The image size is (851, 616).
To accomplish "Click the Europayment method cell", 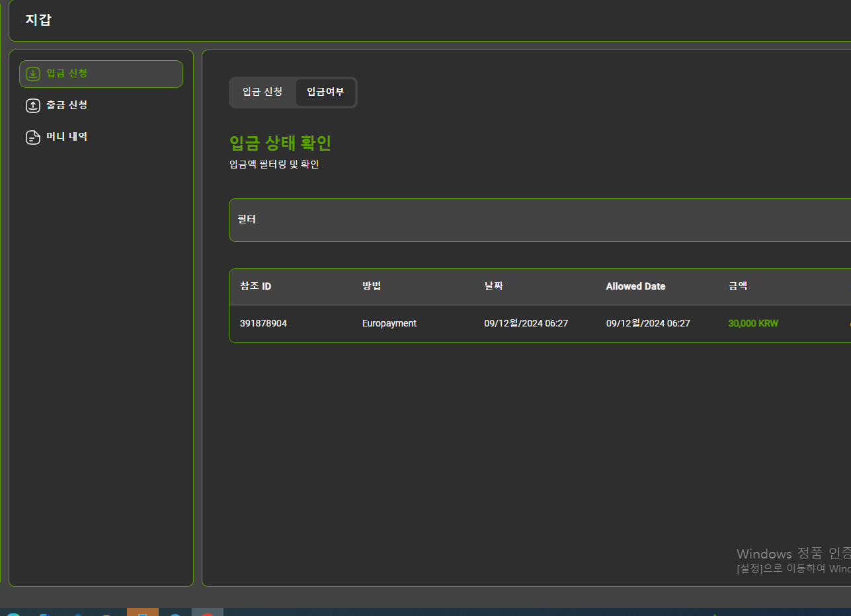I will [x=389, y=323].
